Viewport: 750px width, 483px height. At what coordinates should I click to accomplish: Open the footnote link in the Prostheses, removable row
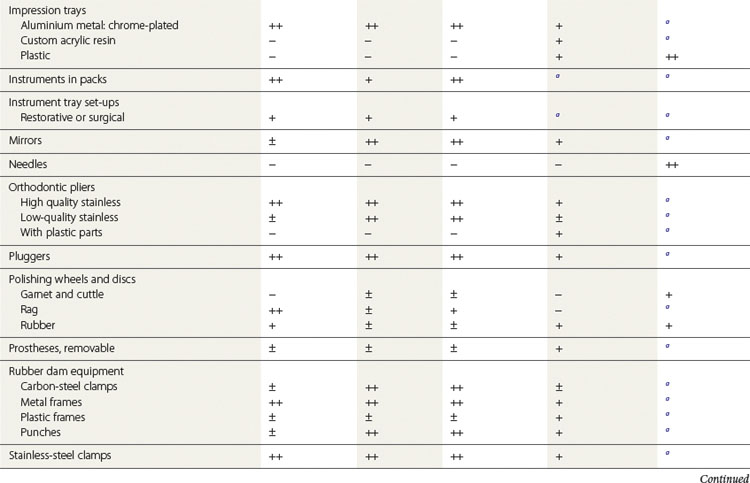pyautogui.click(x=667, y=346)
